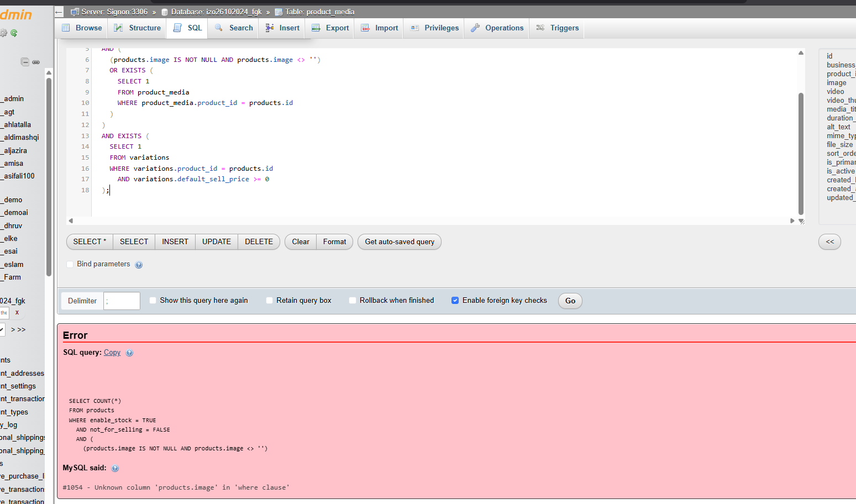Open the 'Server: Signon:3306' breadcrumb link
The height and width of the screenshot is (504, 856).
coord(114,12)
